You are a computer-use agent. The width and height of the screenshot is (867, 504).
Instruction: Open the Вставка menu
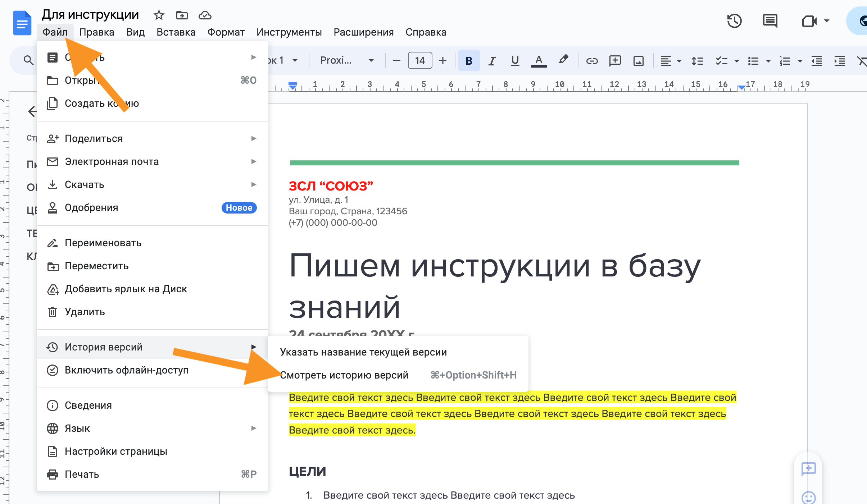click(176, 32)
